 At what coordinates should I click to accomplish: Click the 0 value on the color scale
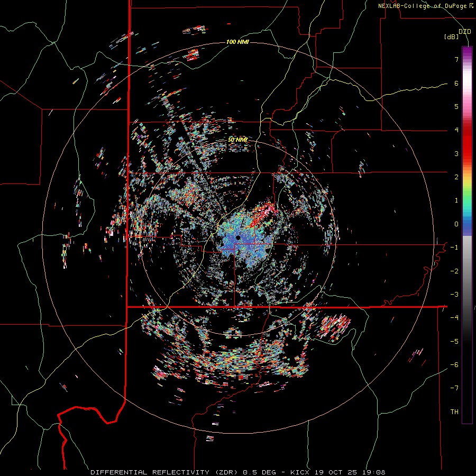coord(456,224)
